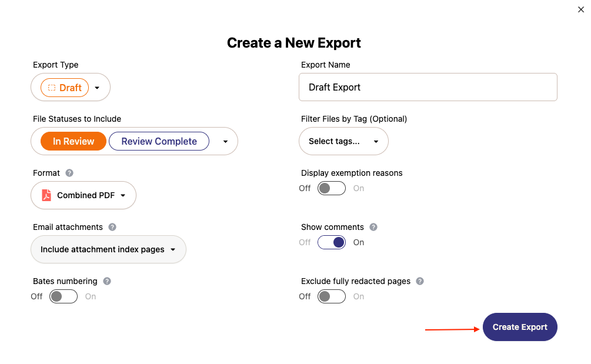Toggle Exclude fully redacted pages on
This screenshot has height=364, width=591.
(x=331, y=296)
